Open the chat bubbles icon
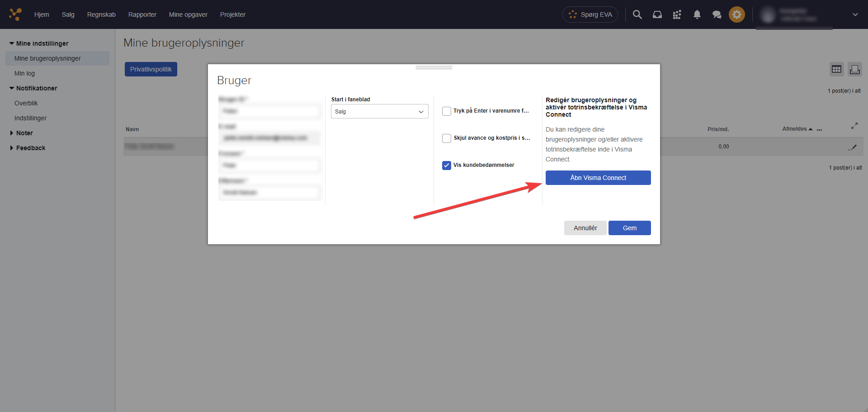Screen dimensions: 868x412 [x=717, y=14]
